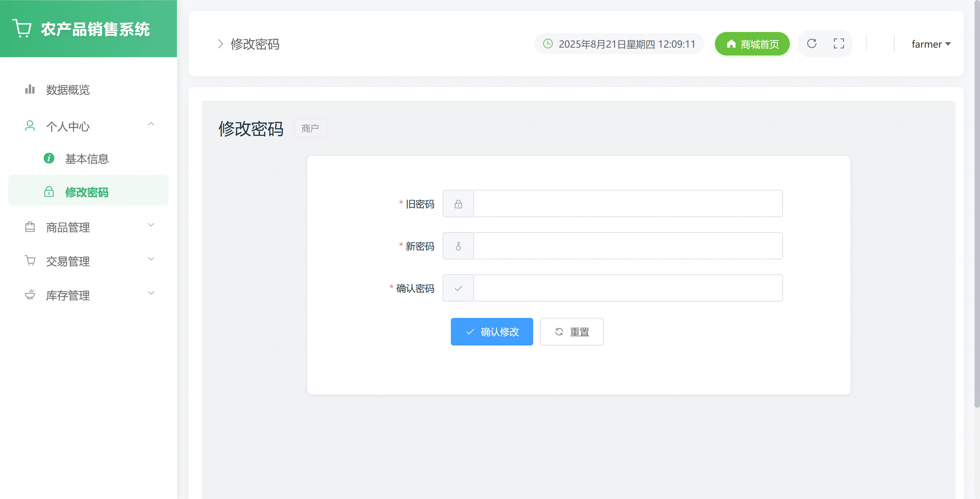This screenshot has width=980, height=499.
Task: Click the shopping cart logo icon
Action: [x=22, y=29]
